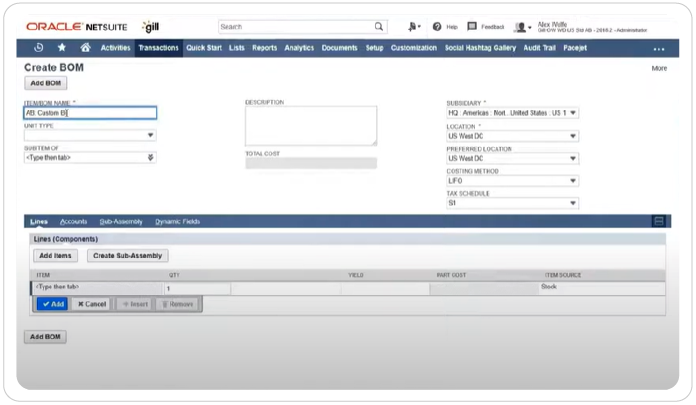Open the Recent Records clock icon
The width and height of the screenshot is (696, 405).
(x=39, y=48)
